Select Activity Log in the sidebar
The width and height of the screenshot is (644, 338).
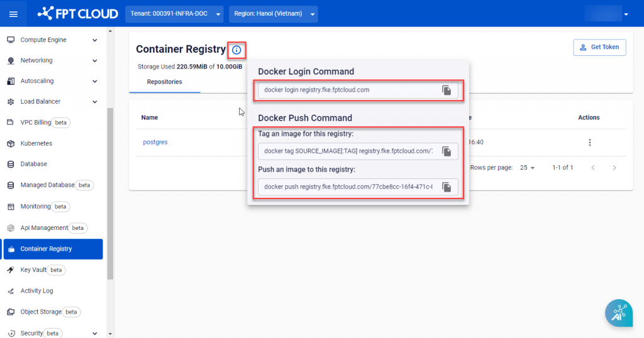point(36,291)
